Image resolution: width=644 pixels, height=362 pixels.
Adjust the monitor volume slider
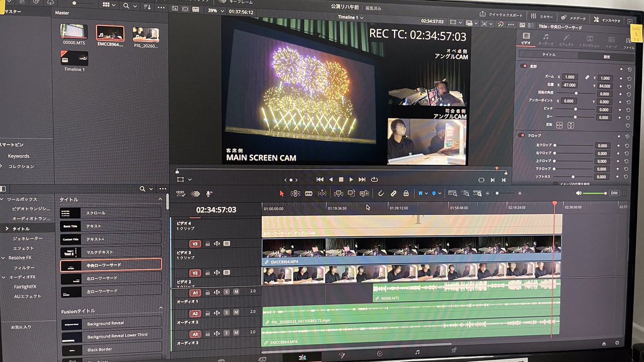click(594, 193)
